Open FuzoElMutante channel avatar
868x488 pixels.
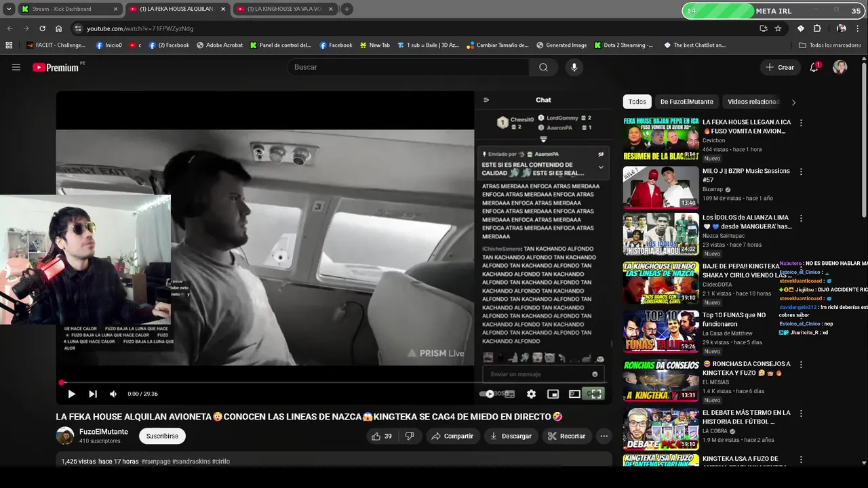pyautogui.click(x=65, y=436)
